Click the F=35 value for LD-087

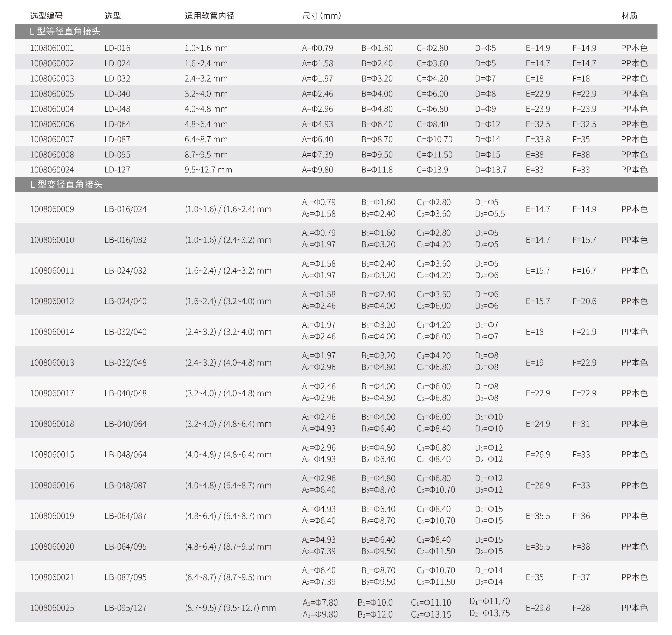(581, 139)
